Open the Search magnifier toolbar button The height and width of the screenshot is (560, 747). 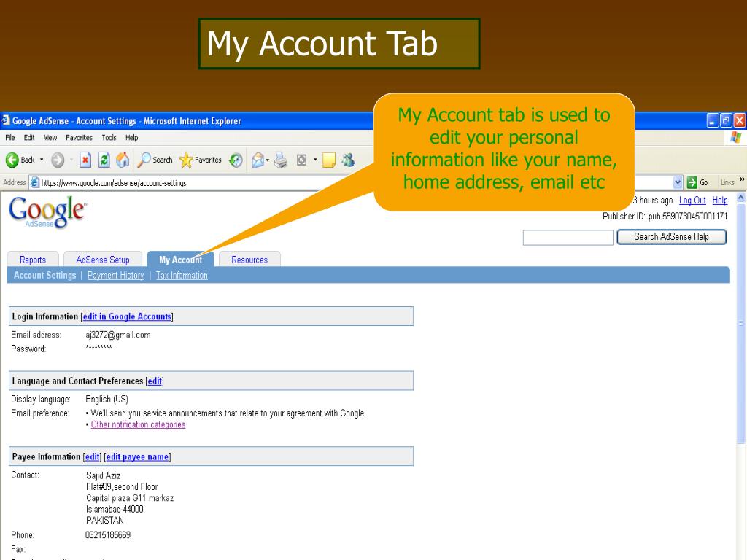click(155, 160)
